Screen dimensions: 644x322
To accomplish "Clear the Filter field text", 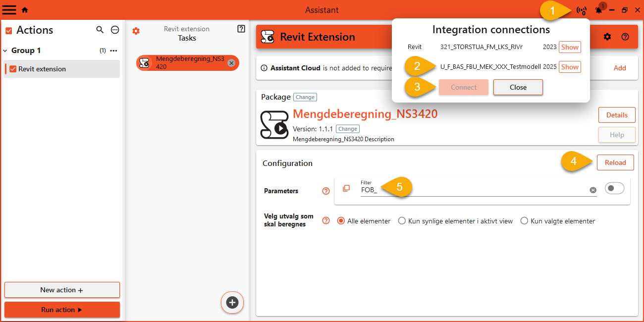I will [x=593, y=190].
